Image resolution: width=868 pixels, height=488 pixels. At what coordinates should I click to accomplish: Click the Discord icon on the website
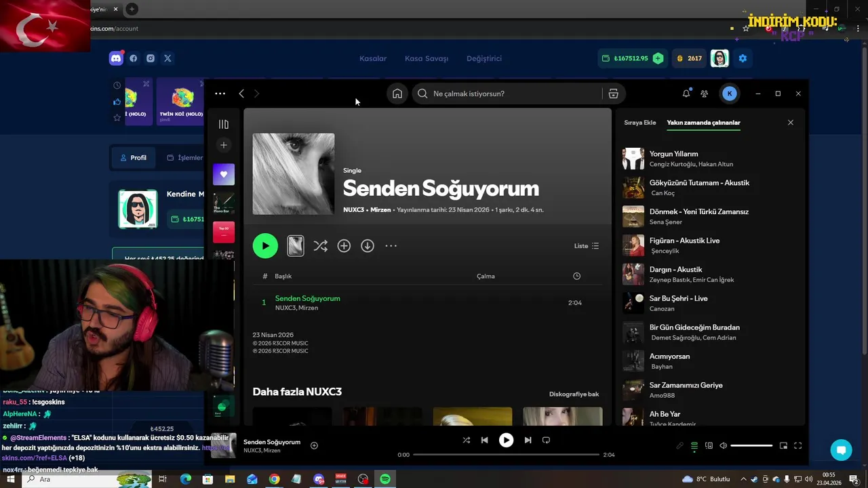click(x=116, y=58)
